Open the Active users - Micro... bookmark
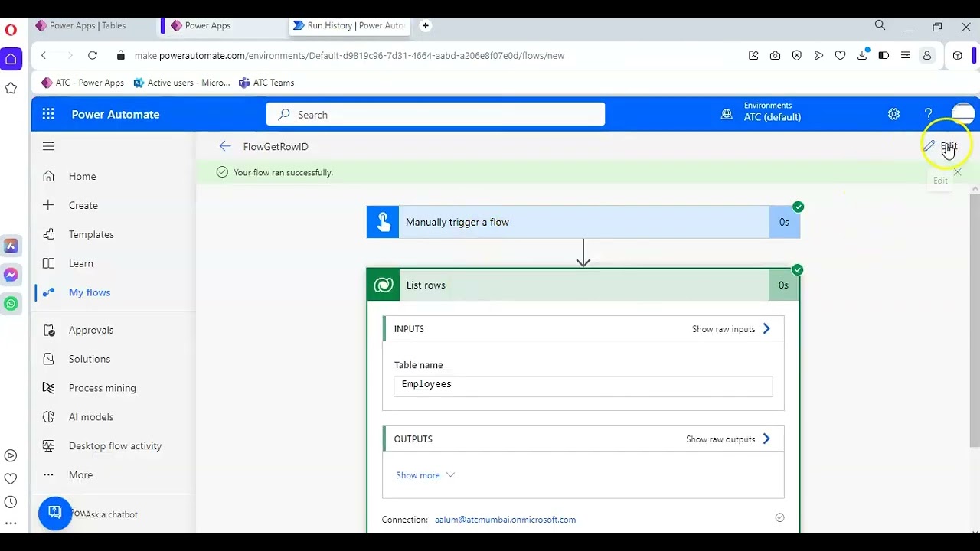The width and height of the screenshot is (980, 551). pos(181,83)
